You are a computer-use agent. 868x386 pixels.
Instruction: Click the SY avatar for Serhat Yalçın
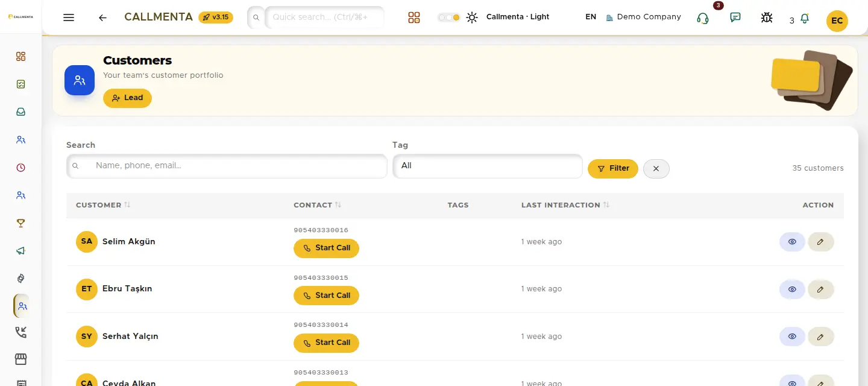point(87,336)
